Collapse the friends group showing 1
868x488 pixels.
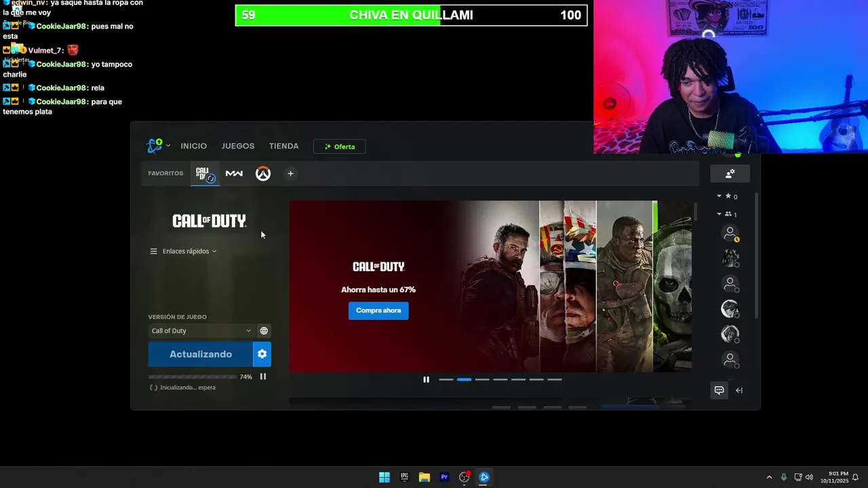[727, 214]
